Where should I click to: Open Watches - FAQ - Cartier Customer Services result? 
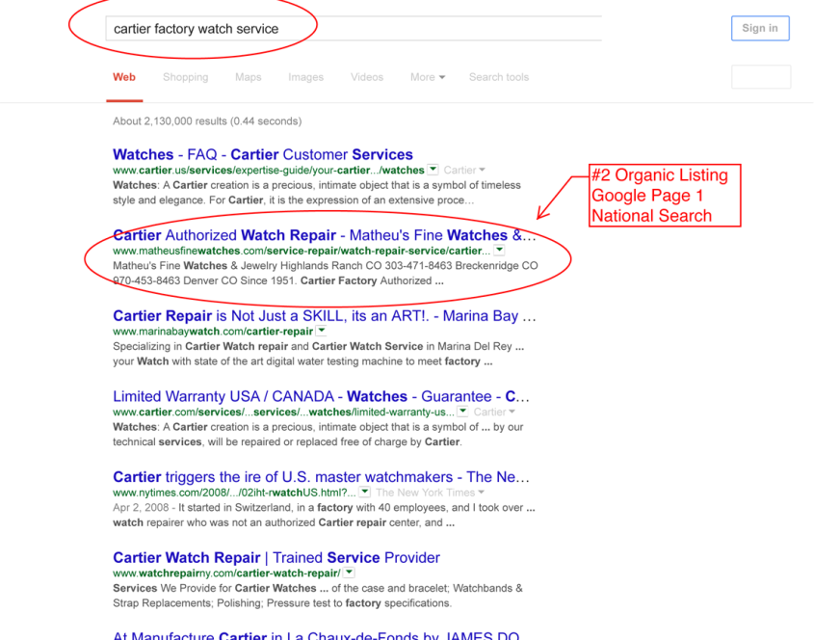coord(262,154)
